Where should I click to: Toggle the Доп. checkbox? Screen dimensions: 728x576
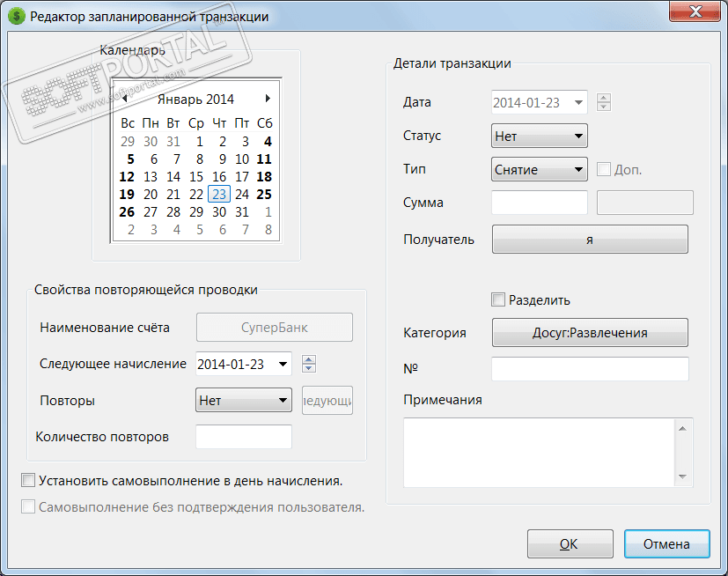coord(604,169)
